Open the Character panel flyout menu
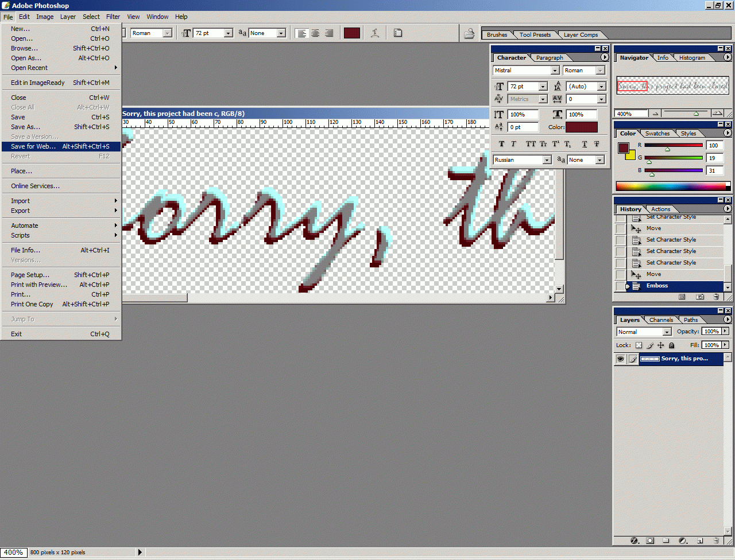This screenshot has height=560, width=735. (605, 57)
